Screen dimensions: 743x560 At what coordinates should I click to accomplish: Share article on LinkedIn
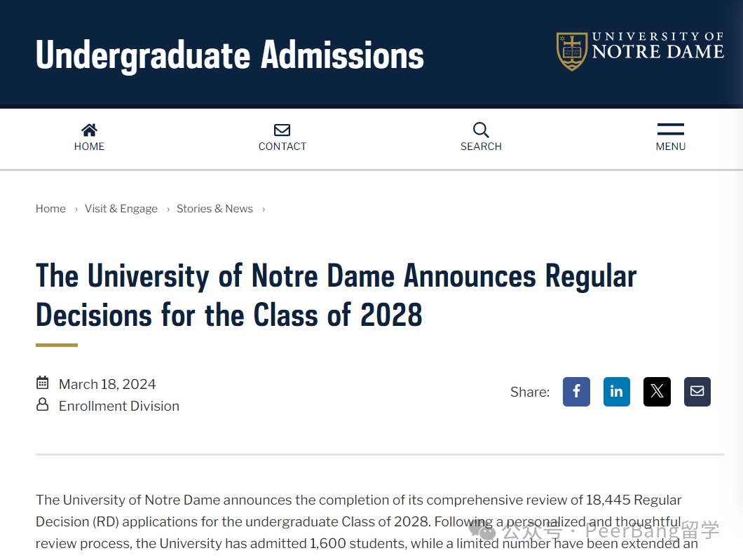point(617,391)
